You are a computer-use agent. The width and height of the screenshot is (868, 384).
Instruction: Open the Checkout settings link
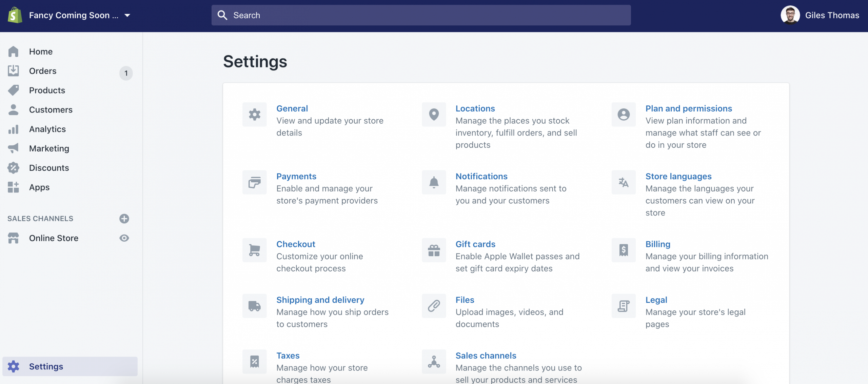tap(296, 244)
